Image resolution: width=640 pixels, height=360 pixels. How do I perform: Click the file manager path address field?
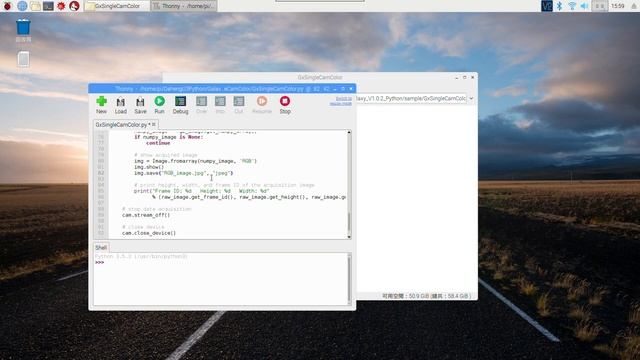[x=411, y=98]
